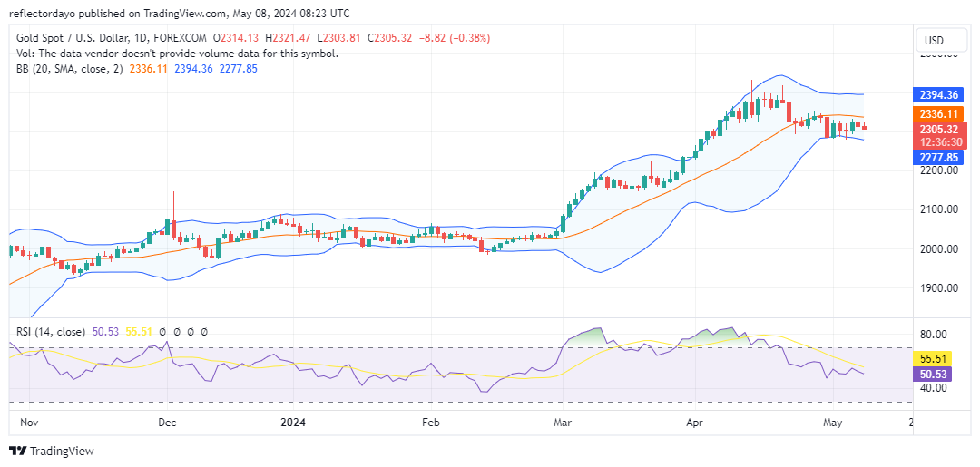This screenshot has height=467, width=980.
Task: Click the 2277.85 value in BB legend
Action: [238, 69]
